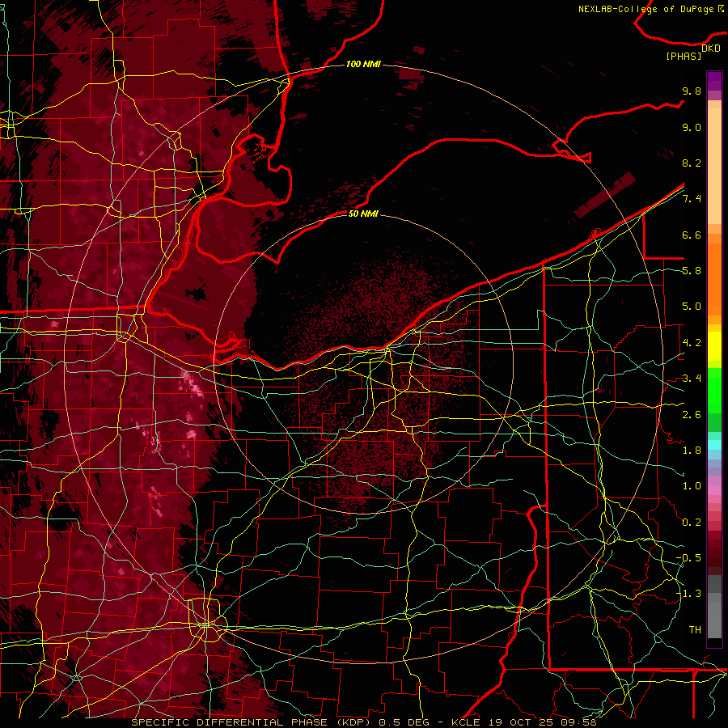This screenshot has height=728, width=728.
Task: Click the 5.0 scale value
Action: (x=692, y=307)
